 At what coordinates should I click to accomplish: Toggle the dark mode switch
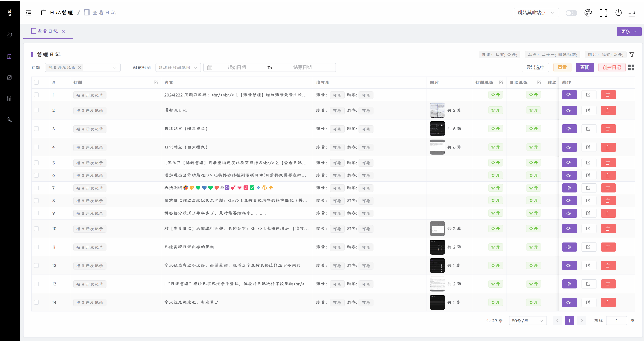571,13
